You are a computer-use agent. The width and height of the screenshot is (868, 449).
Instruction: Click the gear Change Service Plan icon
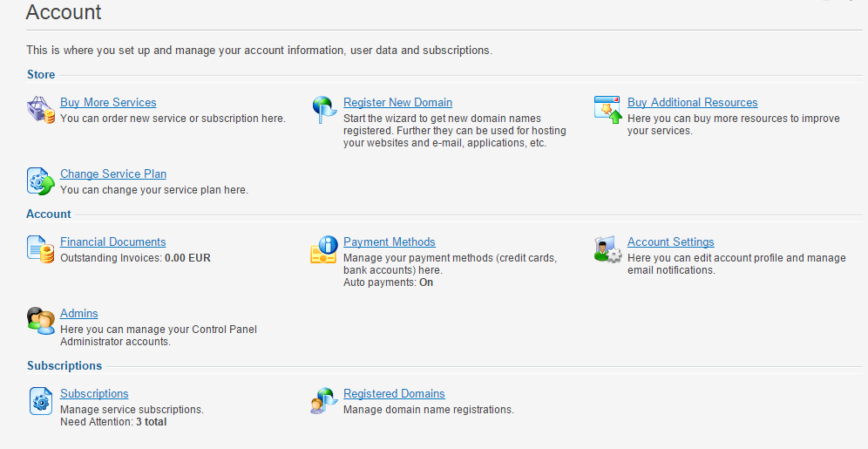(x=41, y=181)
